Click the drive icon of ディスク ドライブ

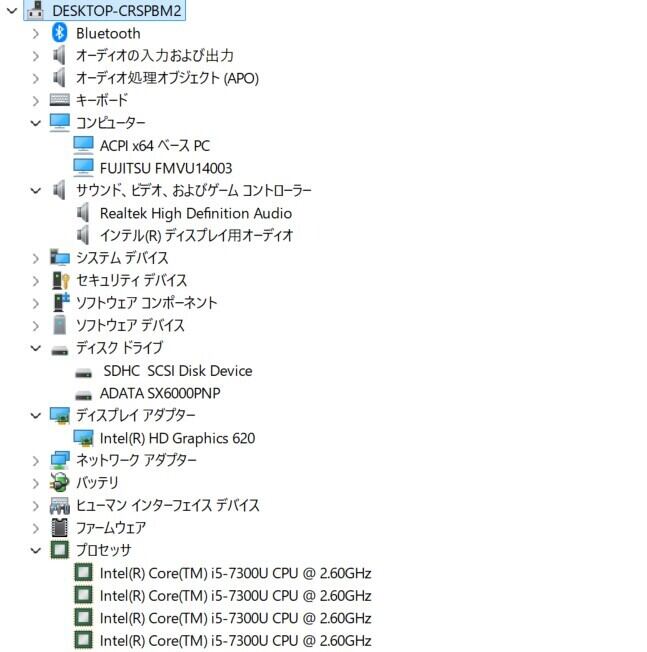coord(59,351)
